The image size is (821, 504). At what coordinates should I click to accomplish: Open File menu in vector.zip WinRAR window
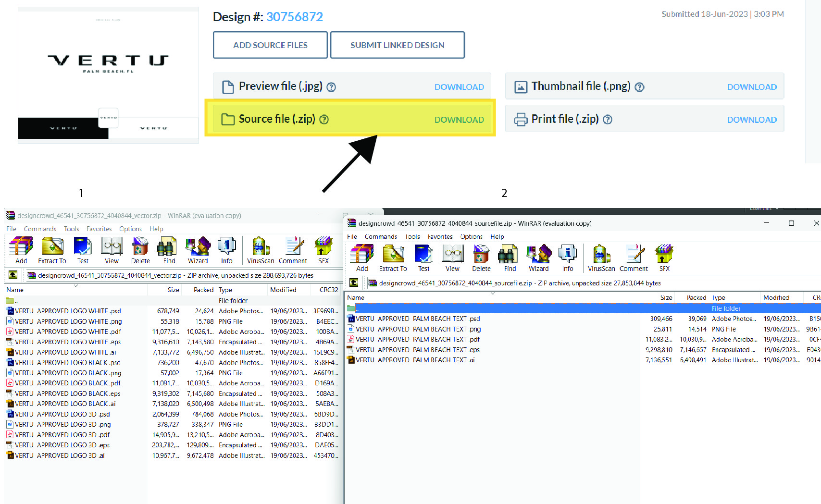(11, 229)
